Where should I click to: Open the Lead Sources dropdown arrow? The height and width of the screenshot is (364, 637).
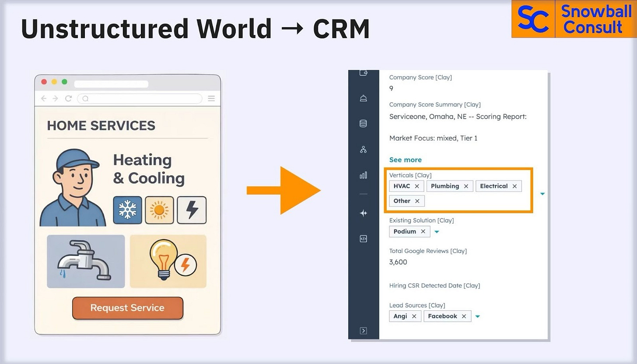[x=478, y=317]
